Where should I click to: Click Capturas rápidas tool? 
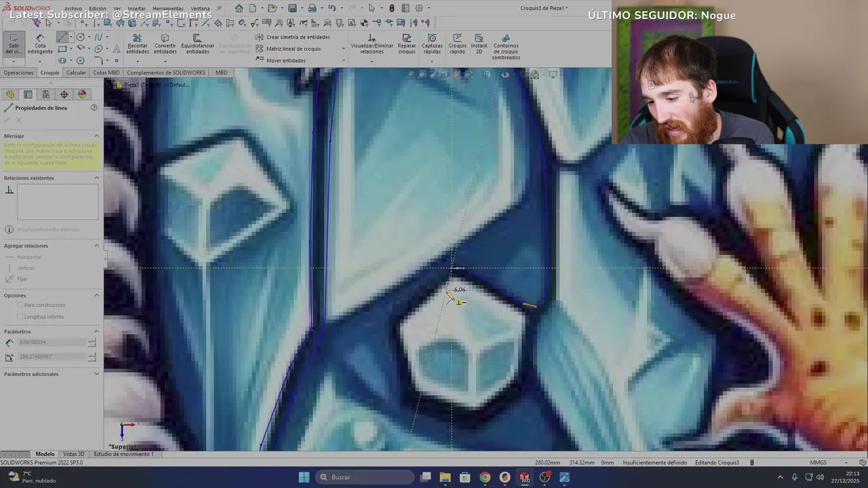click(x=432, y=44)
